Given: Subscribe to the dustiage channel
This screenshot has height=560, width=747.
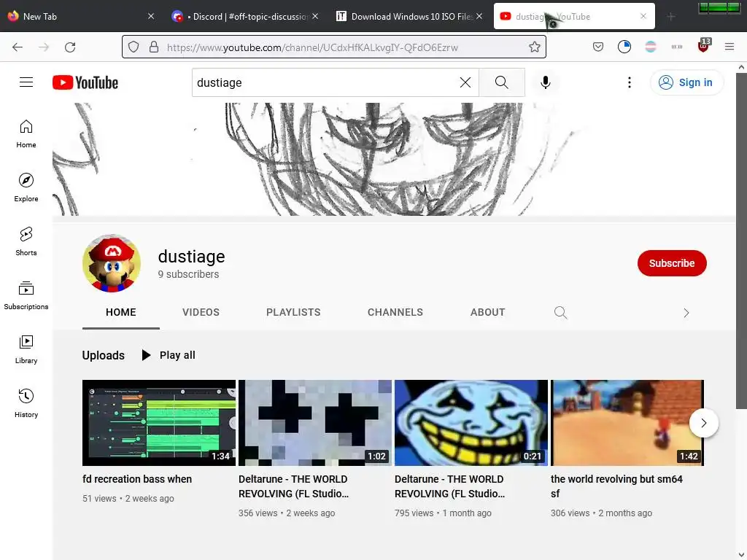Looking at the screenshot, I should point(672,262).
